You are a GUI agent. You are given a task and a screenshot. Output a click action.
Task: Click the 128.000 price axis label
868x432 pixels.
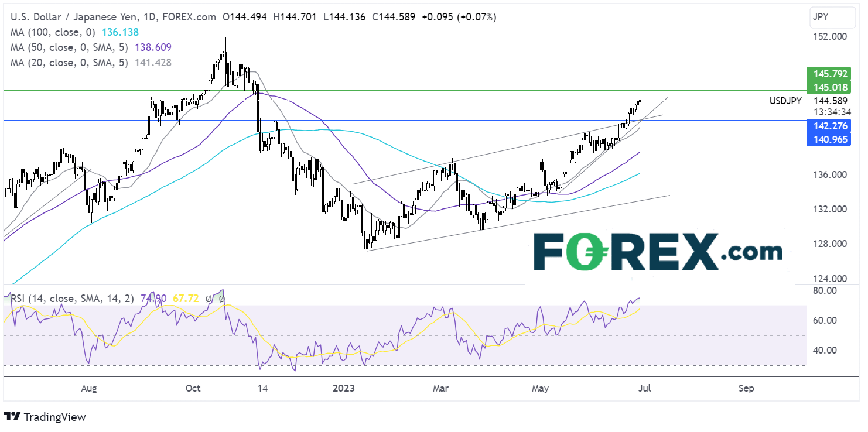(829, 244)
